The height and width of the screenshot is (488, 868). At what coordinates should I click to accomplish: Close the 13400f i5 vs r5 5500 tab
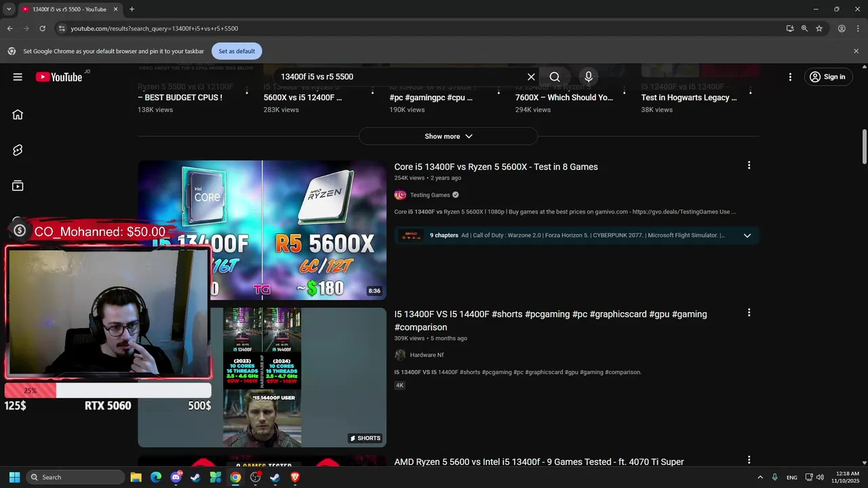pos(115,9)
